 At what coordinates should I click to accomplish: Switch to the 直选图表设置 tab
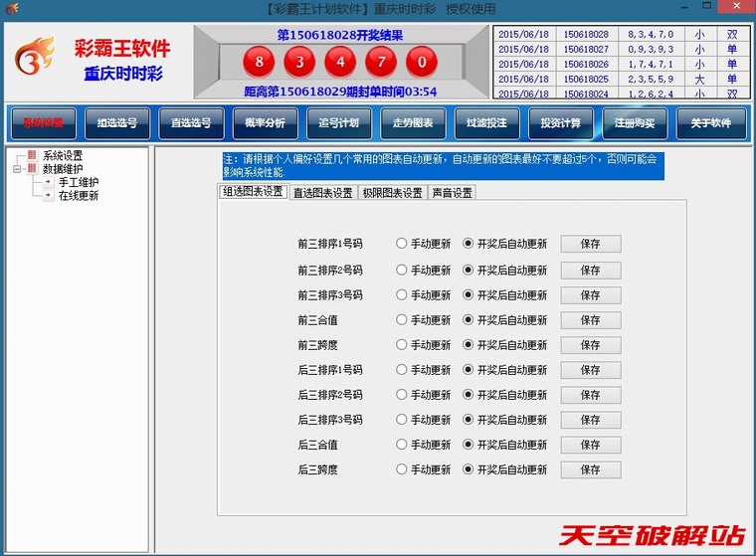(322, 193)
